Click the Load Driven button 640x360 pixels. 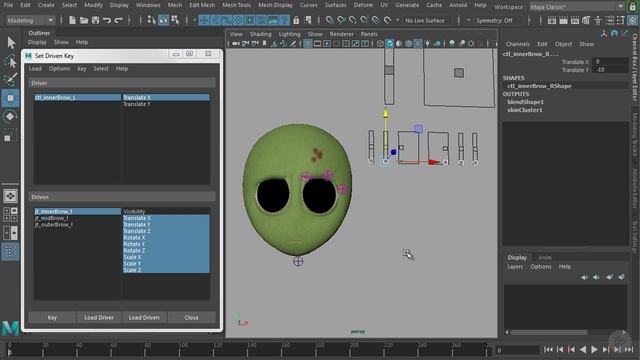[144, 317]
